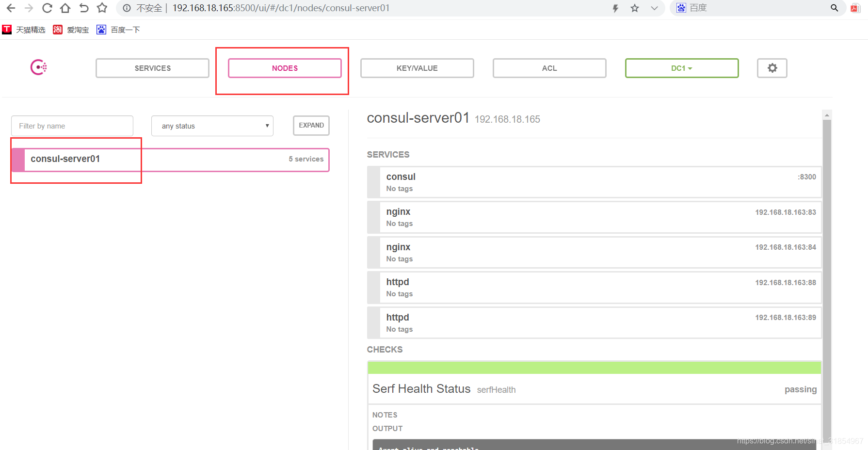Image resolution: width=868 pixels, height=450 pixels.
Task: Focus the Filter by name field
Action: (x=72, y=126)
